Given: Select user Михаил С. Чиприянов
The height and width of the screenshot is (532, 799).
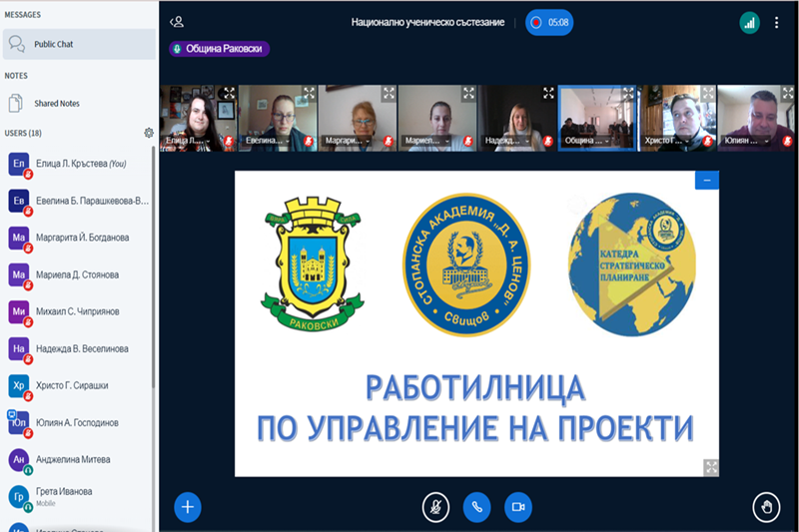Looking at the screenshot, I should pyautogui.click(x=78, y=311).
